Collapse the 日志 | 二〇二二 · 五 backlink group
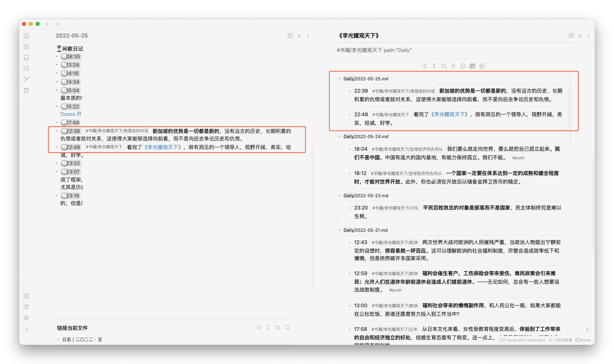614x364 pixels. 58,339
